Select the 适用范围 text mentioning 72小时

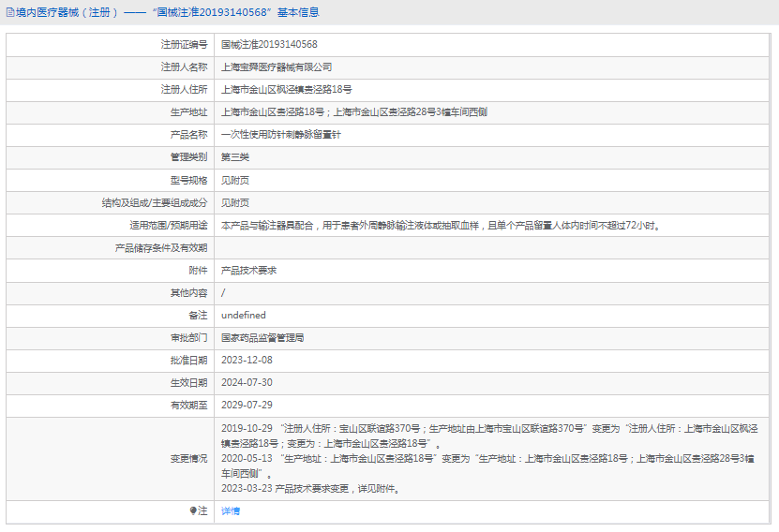[x=441, y=226]
